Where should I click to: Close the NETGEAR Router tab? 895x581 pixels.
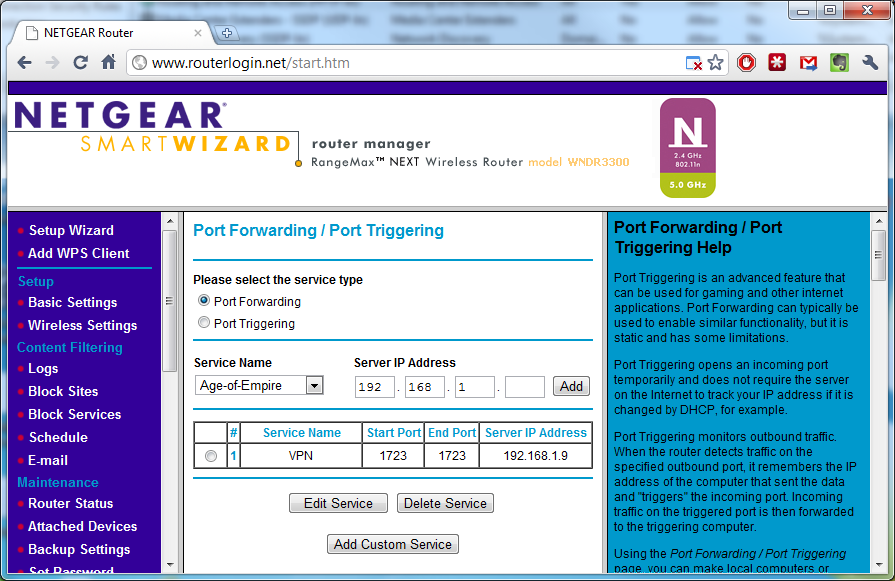[197, 33]
